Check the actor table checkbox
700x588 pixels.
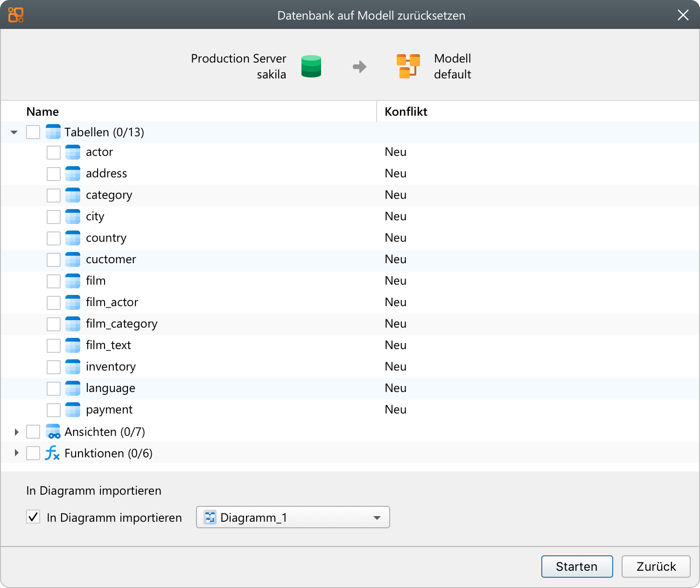[x=54, y=153]
